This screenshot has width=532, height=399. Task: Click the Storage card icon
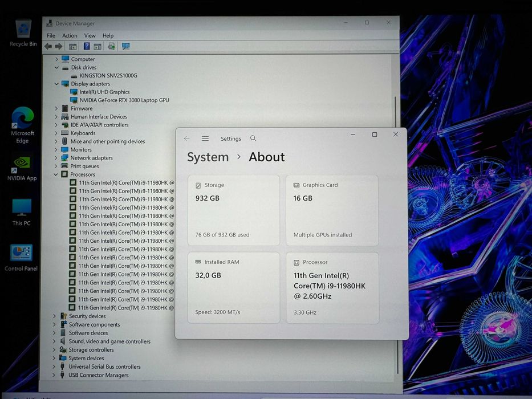pos(198,185)
